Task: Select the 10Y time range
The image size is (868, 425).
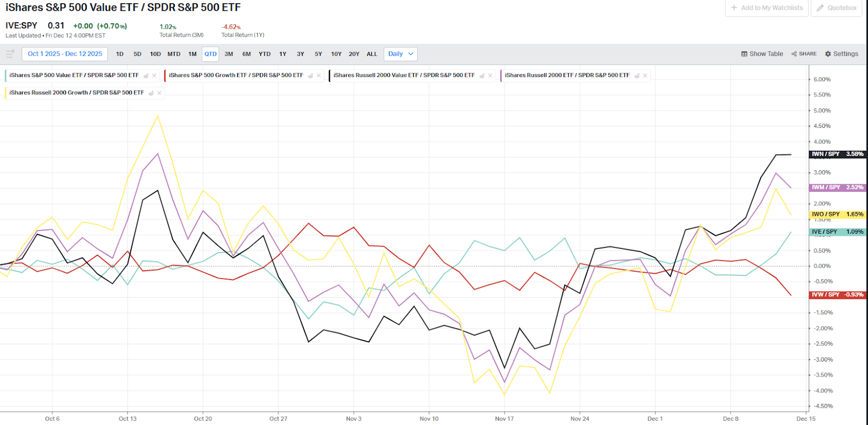Action: pos(336,54)
